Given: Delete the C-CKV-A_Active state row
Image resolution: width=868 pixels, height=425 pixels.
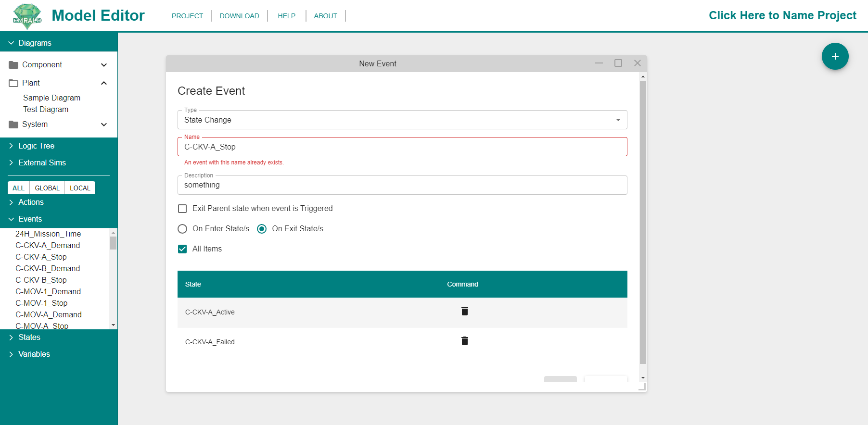Looking at the screenshot, I should coord(464,312).
